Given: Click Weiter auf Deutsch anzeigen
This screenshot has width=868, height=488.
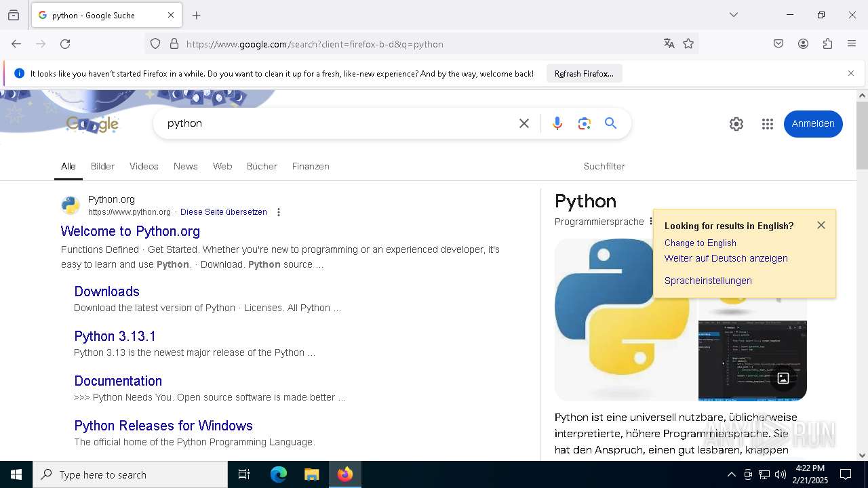Looking at the screenshot, I should 726,258.
